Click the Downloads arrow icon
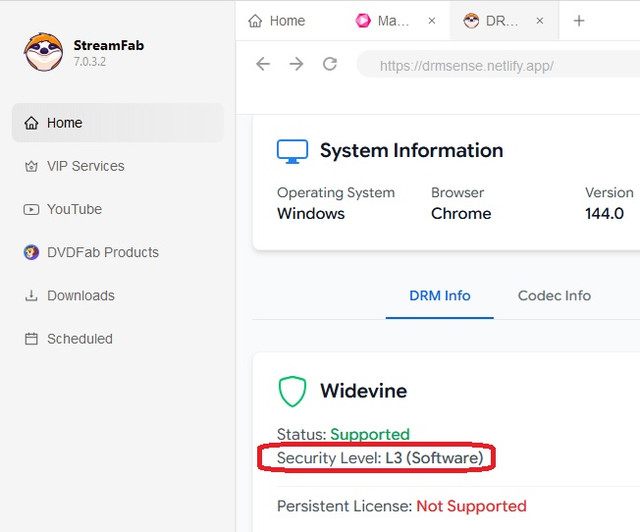This screenshot has width=640, height=532. (31, 296)
